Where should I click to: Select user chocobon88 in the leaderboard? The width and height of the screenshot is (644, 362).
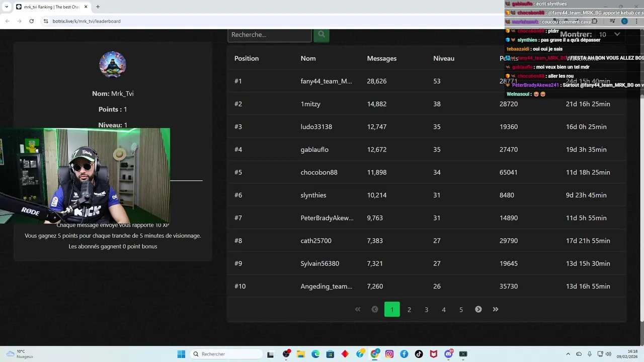[x=319, y=172]
